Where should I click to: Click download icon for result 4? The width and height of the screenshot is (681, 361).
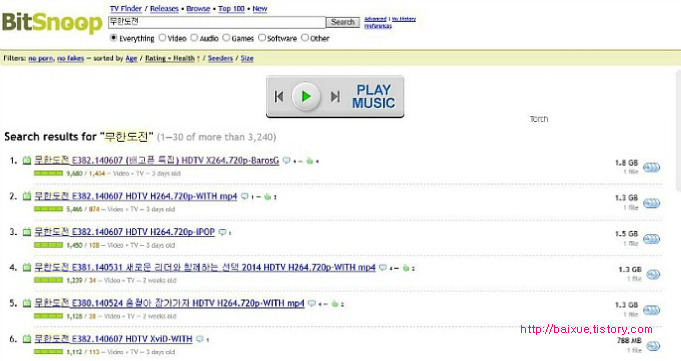653,275
